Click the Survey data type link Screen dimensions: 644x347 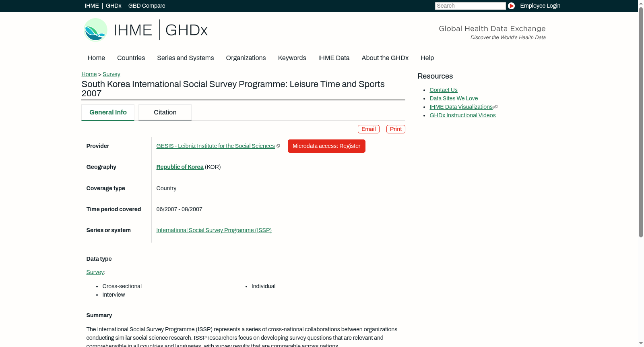click(95, 272)
